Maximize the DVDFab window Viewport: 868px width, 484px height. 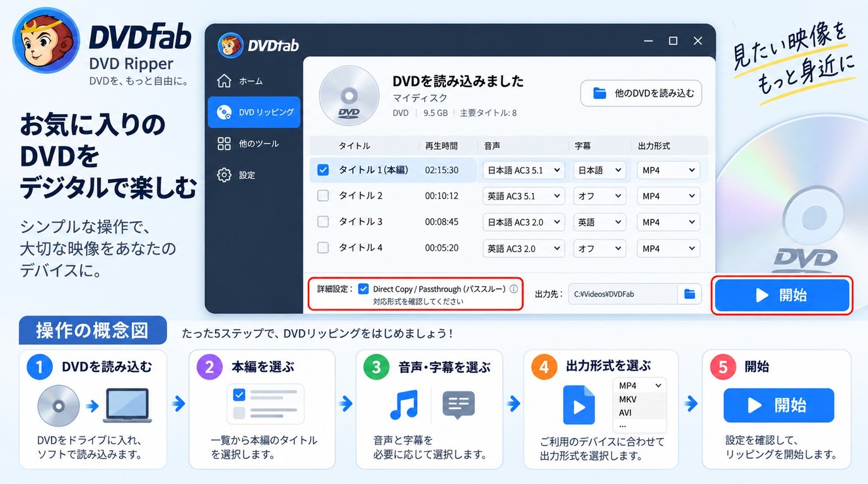673,41
